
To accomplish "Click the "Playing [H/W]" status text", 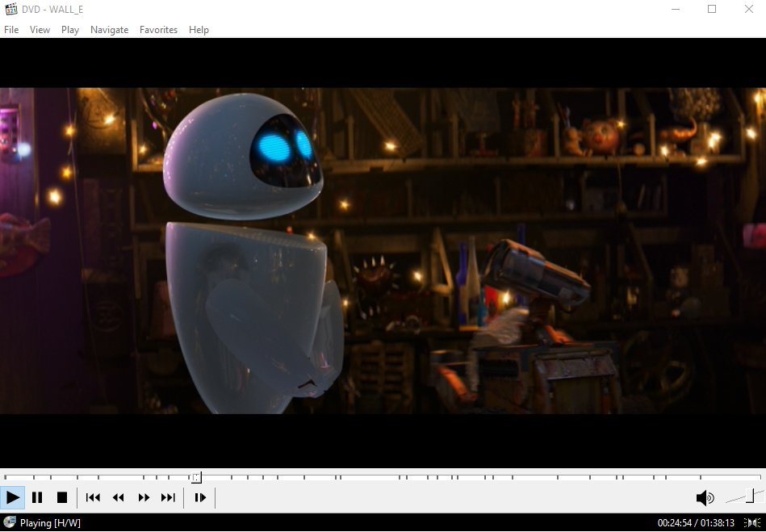I will coord(50,523).
